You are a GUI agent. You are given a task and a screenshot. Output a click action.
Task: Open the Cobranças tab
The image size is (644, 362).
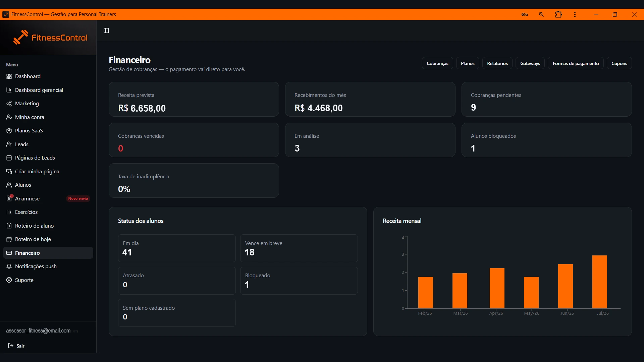coord(437,63)
